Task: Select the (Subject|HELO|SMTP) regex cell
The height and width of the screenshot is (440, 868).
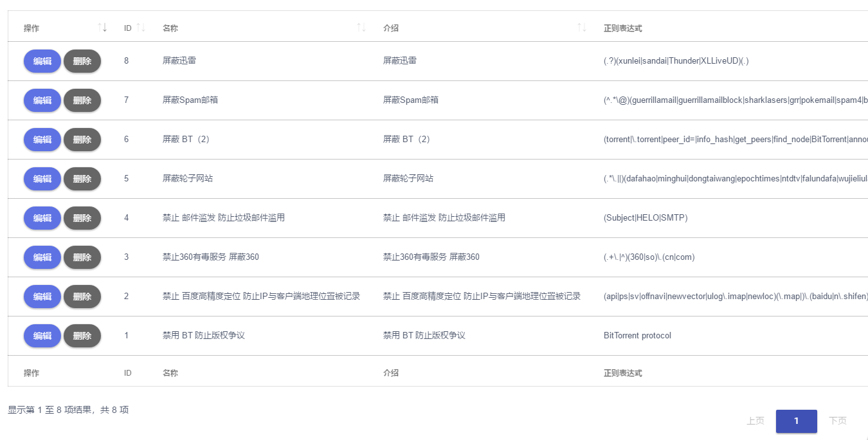Action: click(x=646, y=217)
